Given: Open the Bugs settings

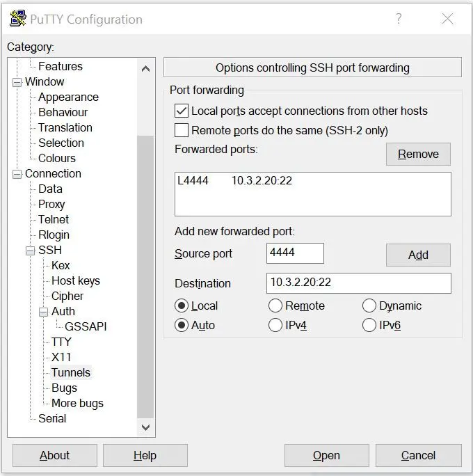Looking at the screenshot, I should 64,388.
